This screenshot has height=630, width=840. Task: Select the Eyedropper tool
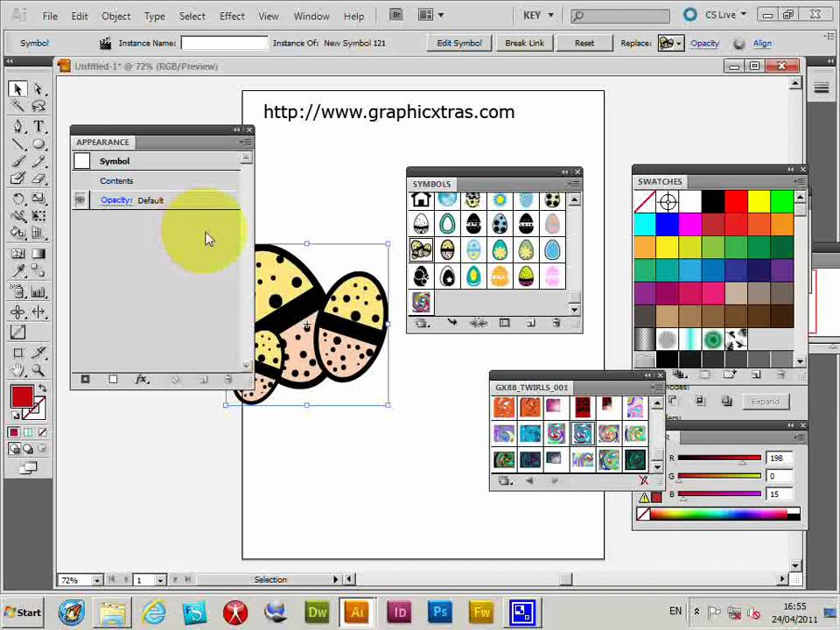[x=17, y=270]
